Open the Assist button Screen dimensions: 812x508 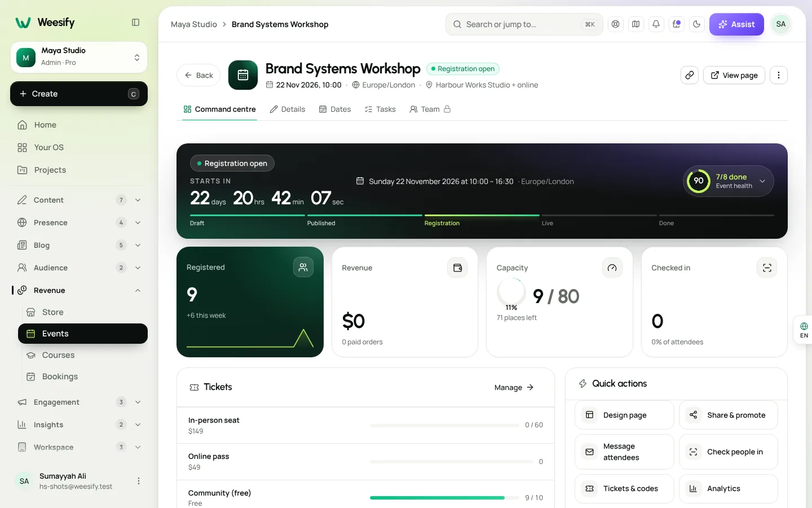[736, 24]
